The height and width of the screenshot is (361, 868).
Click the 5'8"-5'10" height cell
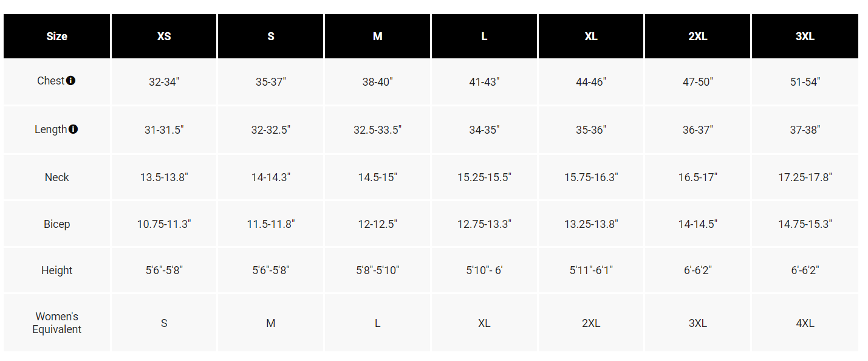pyautogui.click(x=377, y=270)
